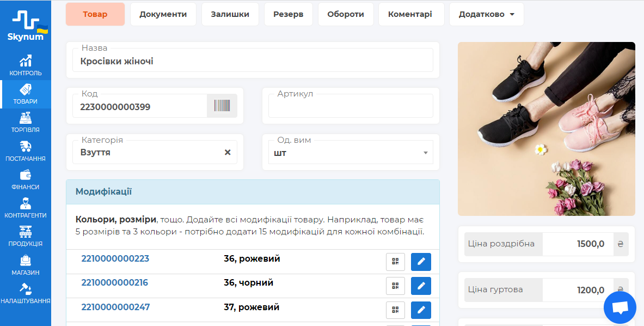The image size is (644, 326).
Task: Go to Товари in the sidebar
Action: (x=26, y=94)
